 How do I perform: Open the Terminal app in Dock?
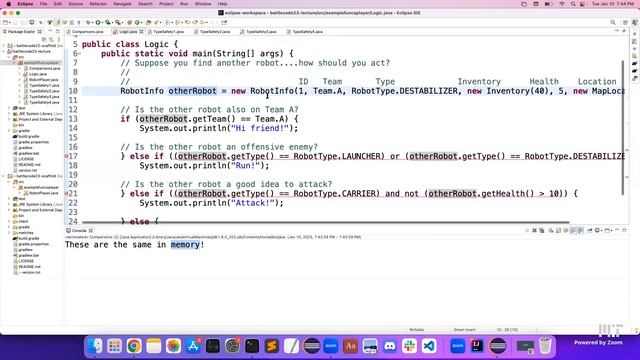(x=252, y=346)
